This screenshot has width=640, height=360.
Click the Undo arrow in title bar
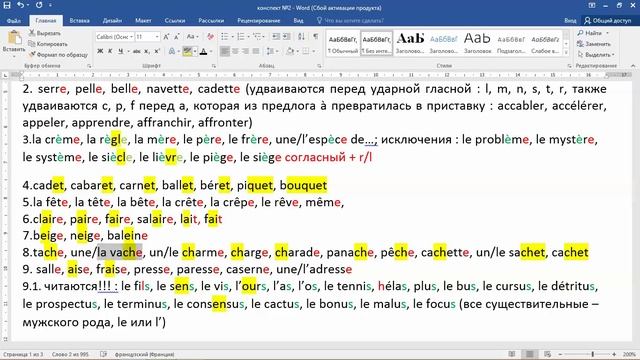(x=20, y=5)
